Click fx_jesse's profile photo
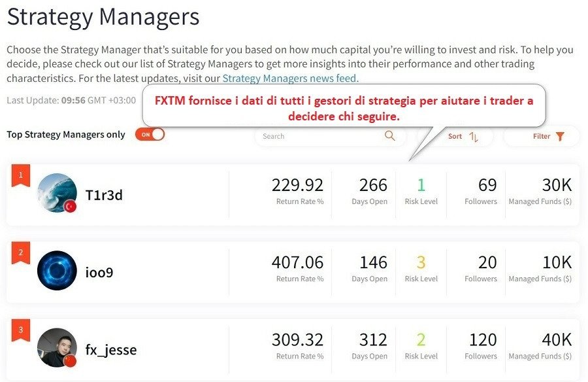588x382 pixels. 56,348
